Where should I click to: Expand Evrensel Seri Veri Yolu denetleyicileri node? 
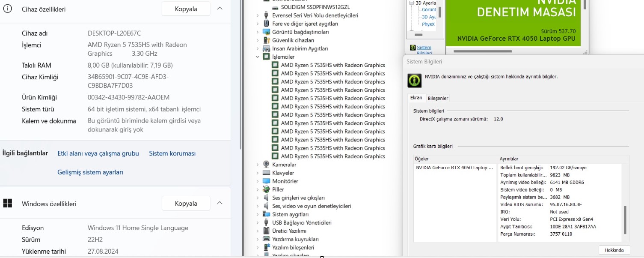tap(258, 15)
